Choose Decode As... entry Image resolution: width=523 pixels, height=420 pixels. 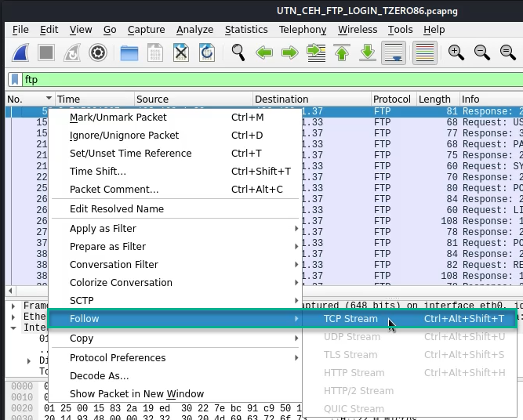pyautogui.click(x=175, y=376)
